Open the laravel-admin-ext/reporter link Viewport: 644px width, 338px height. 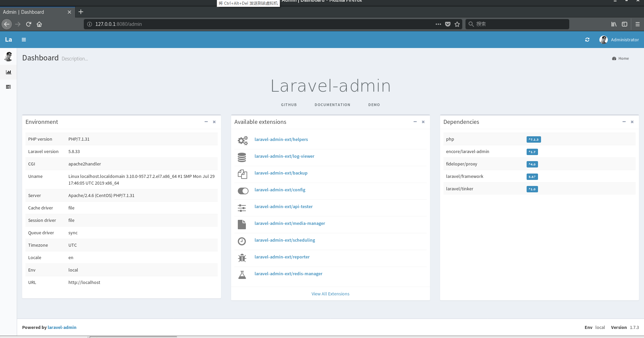(282, 257)
